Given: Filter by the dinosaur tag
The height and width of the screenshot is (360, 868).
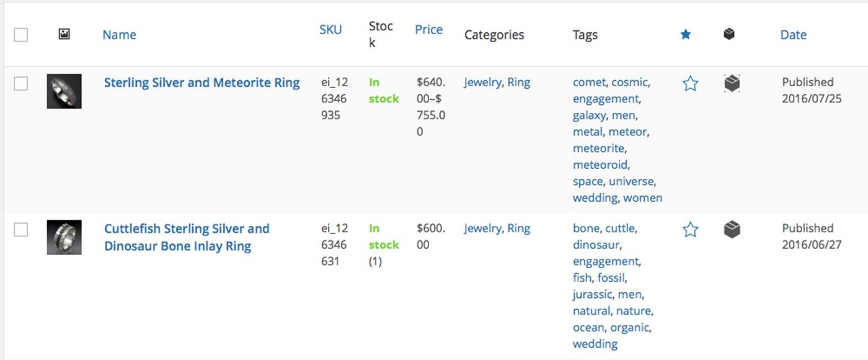Looking at the screenshot, I should (x=595, y=245).
